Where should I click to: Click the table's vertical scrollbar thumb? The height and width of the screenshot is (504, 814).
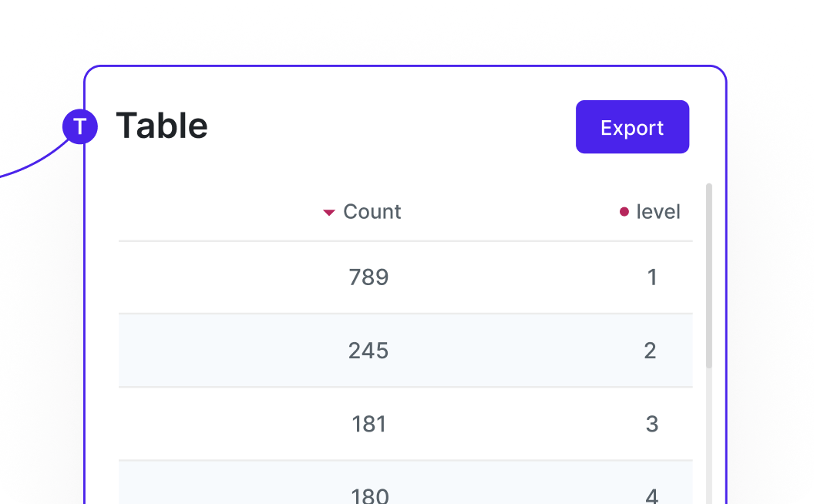(x=709, y=276)
